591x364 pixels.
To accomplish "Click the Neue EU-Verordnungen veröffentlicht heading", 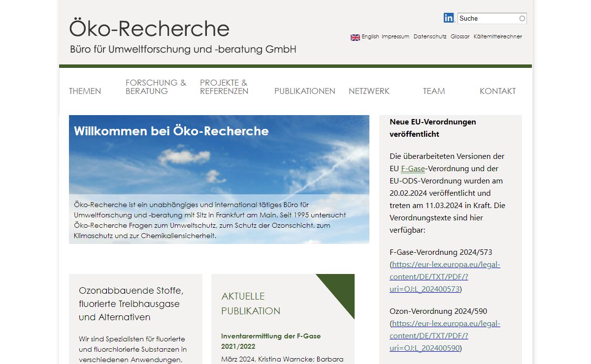I will point(433,128).
